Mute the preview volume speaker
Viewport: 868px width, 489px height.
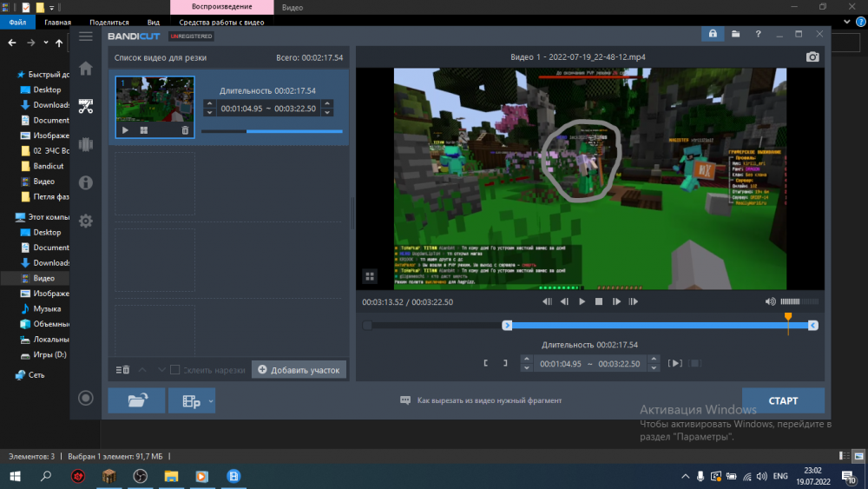tap(770, 301)
